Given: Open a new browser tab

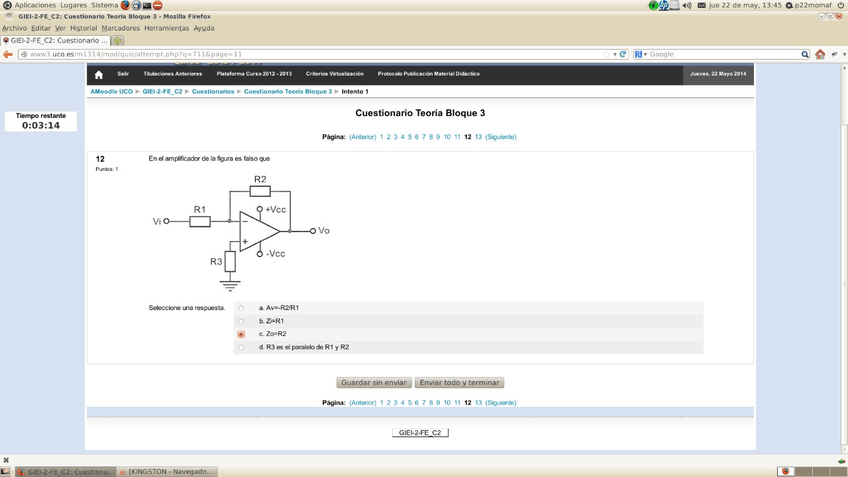Looking at the screenshot, I should pos(118,41).
